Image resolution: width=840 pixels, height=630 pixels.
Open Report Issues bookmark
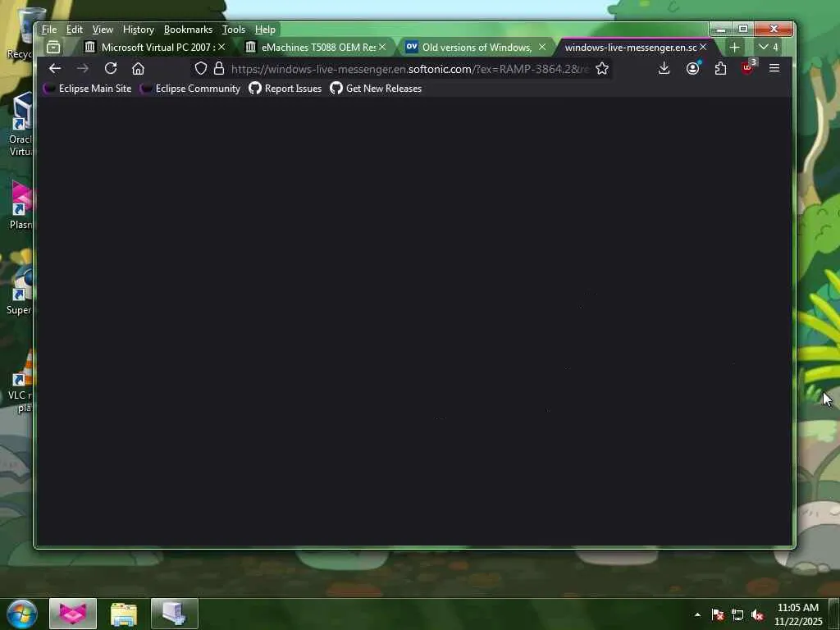(x=285, y=89)
